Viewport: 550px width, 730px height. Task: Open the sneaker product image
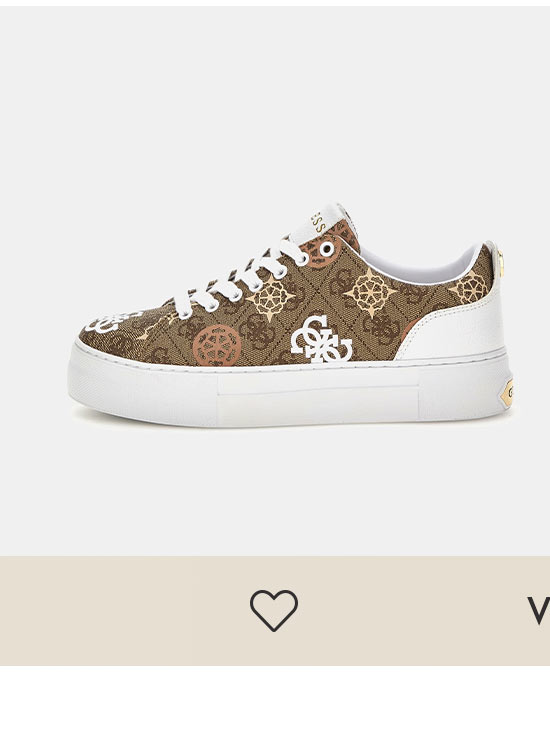click(x=290, y=315)
